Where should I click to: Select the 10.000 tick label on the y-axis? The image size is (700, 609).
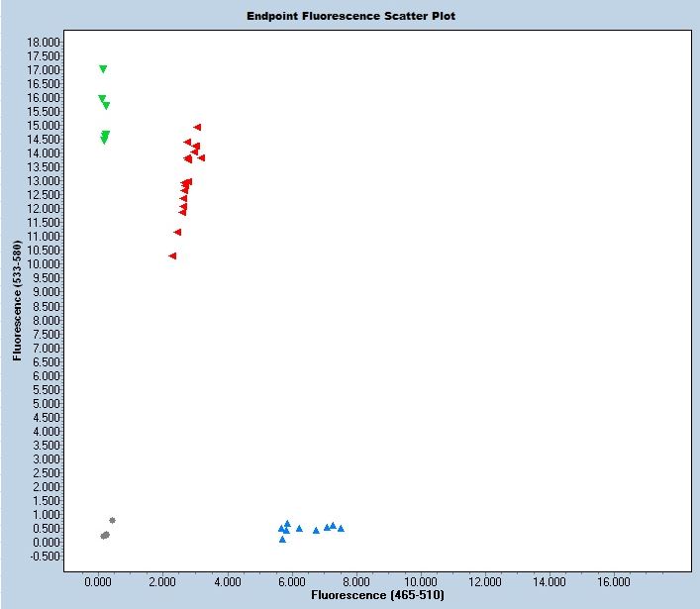(x=44, y=264)
